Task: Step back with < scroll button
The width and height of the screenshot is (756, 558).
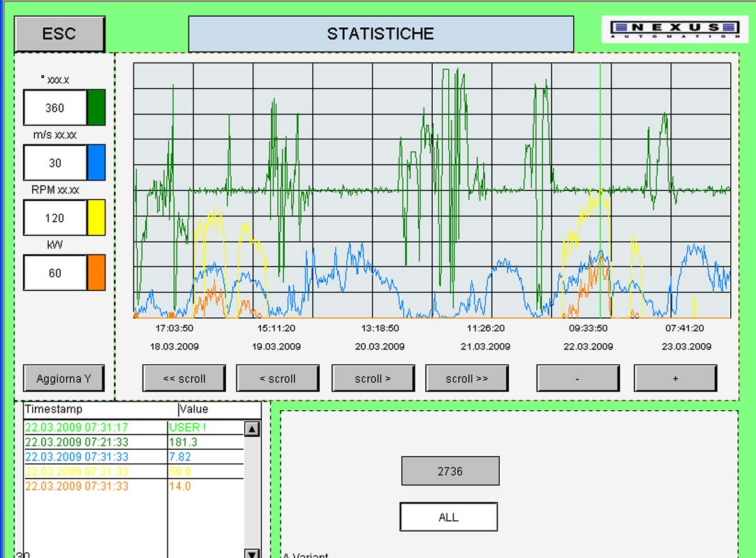Action: point(277,379)
